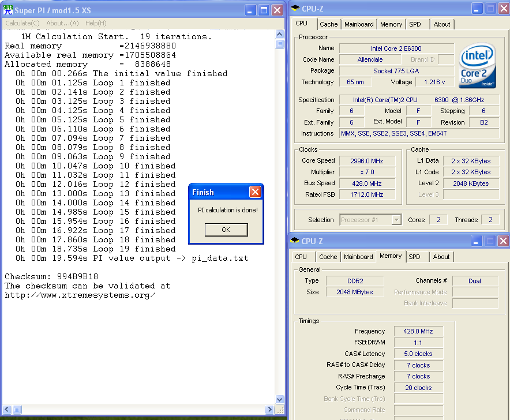Click Super PI scroll up arrow

[280, 34]
